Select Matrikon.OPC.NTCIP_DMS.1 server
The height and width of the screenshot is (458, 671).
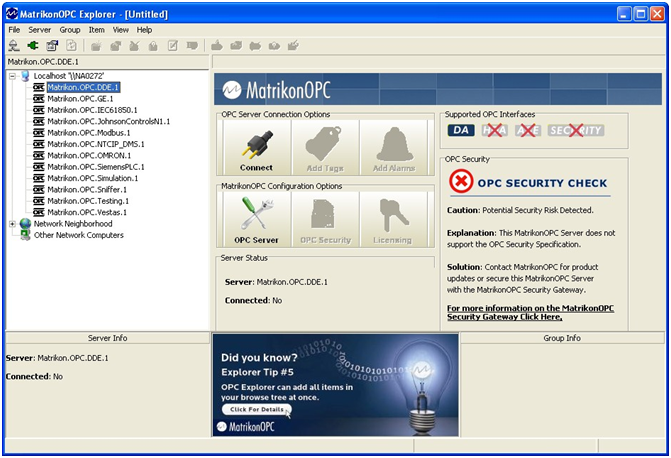tap(96, 144)
